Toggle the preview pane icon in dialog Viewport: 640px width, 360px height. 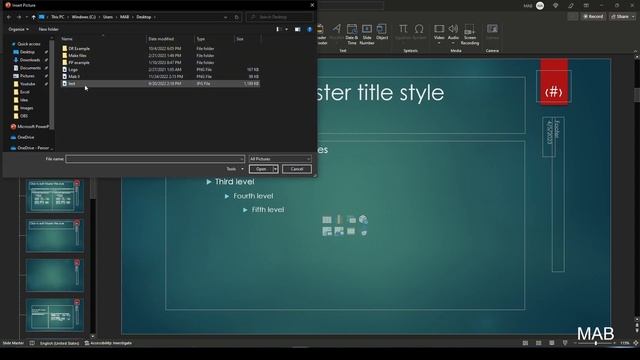click(298, 29)
